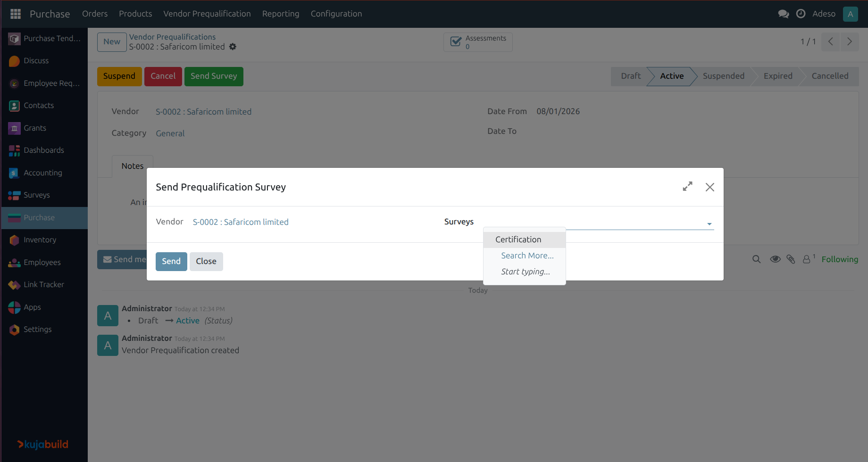Screen dimensions: 868x462
Task: Expand the survey dialog to full screen
Action: pyautogui.click(x=688, y=187)
